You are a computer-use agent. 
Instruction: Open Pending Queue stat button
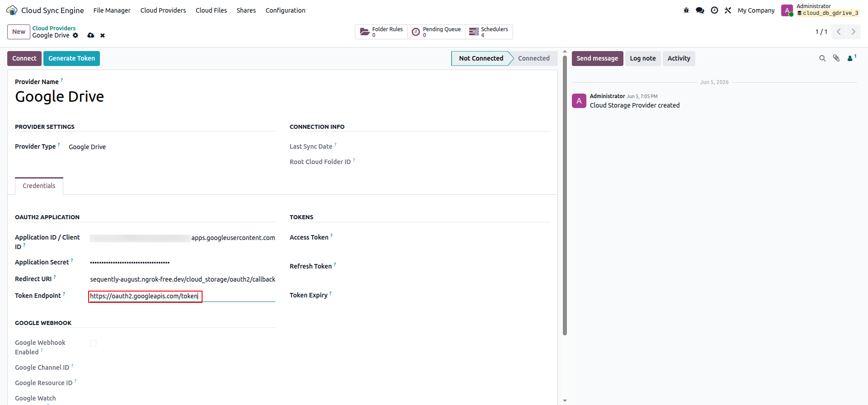[436, 32]
